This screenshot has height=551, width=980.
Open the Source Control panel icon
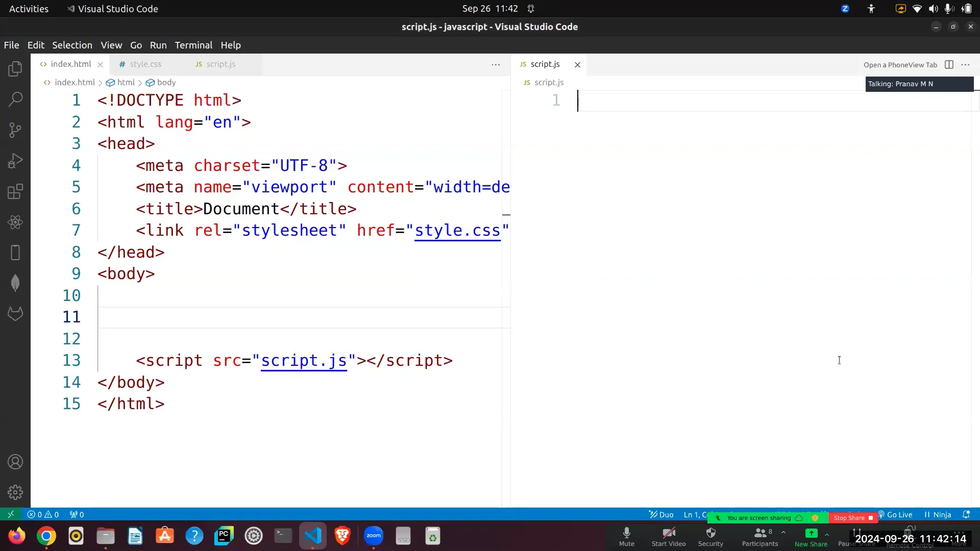[15, 130]
